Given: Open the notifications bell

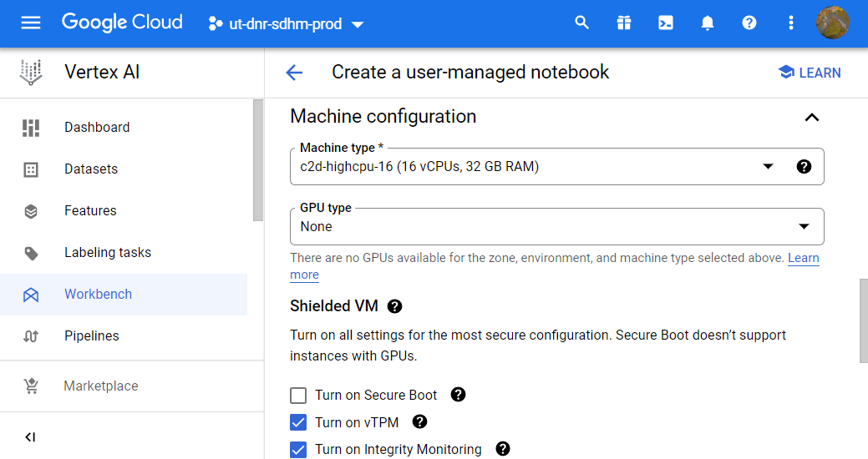Looking at the screenshot, I should (x=708, y=23).
